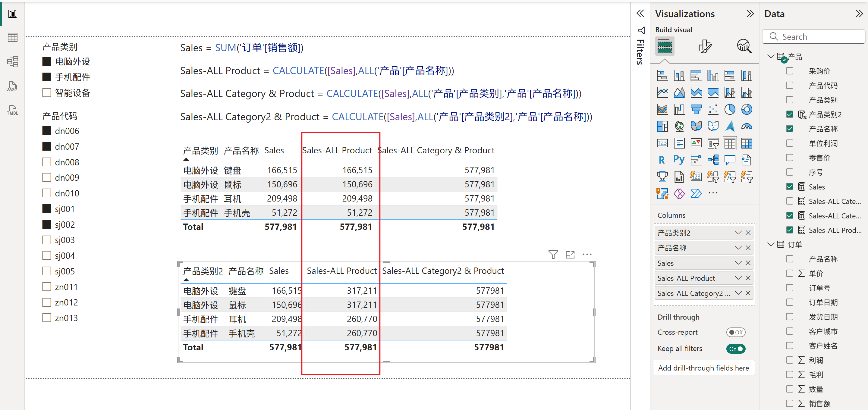Uncheck the 产品类别2 field checkbox

[x=790, y=114]
